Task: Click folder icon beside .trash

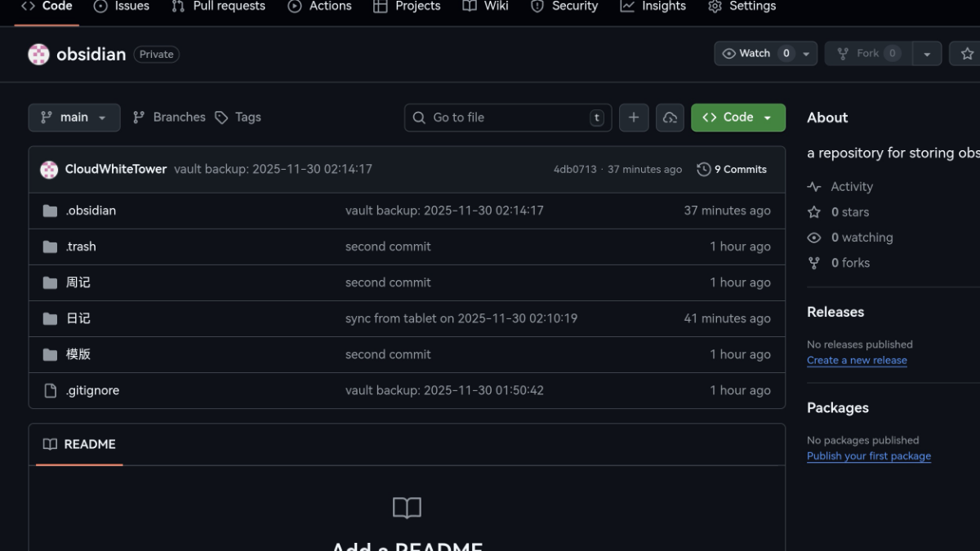Action: [50, 247]
